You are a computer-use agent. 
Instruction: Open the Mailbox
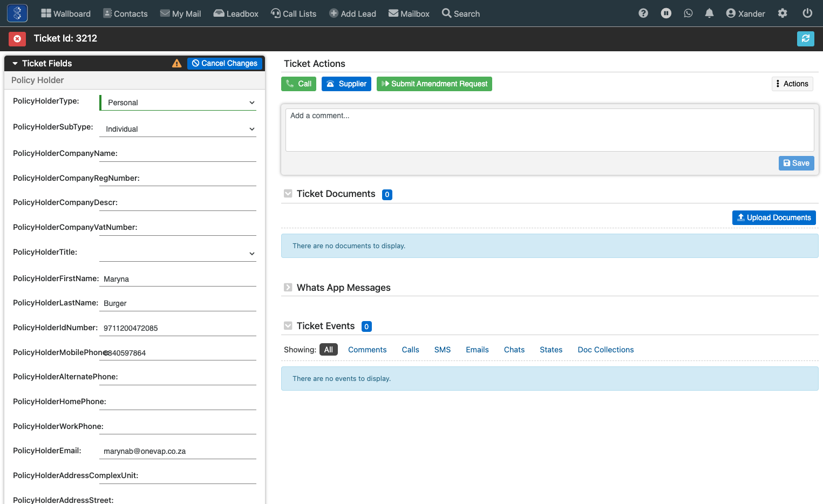[409, 13]
